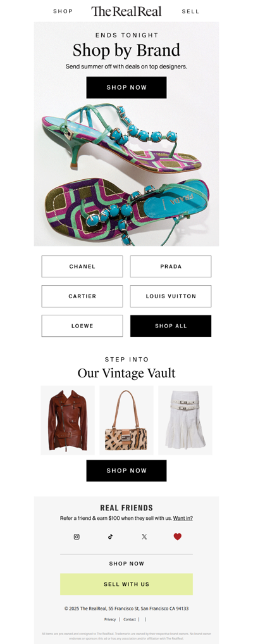Image resolution: width=253 pixels, height=644 pixels.
Task: Open the Instagram icon link
Action: tap(77, 536)
